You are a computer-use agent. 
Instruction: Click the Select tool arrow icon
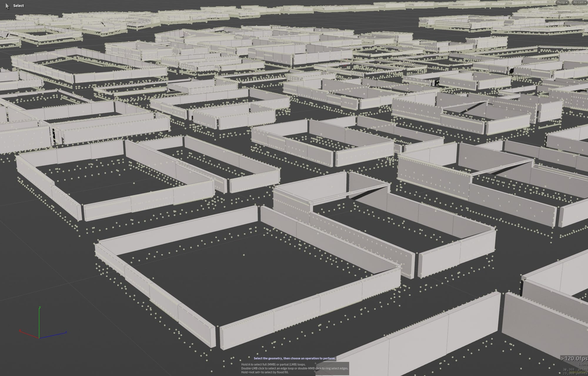pos(7,6)
